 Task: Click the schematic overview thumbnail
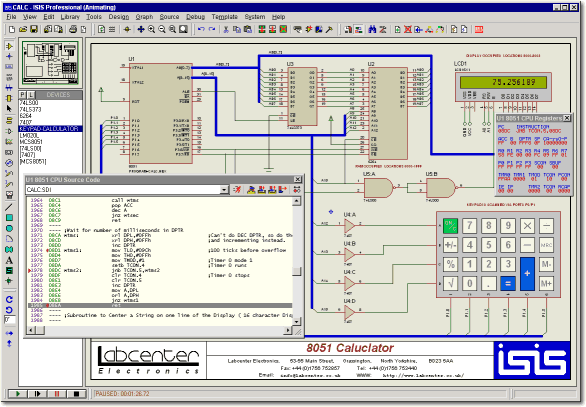click(x=50, y=63)
